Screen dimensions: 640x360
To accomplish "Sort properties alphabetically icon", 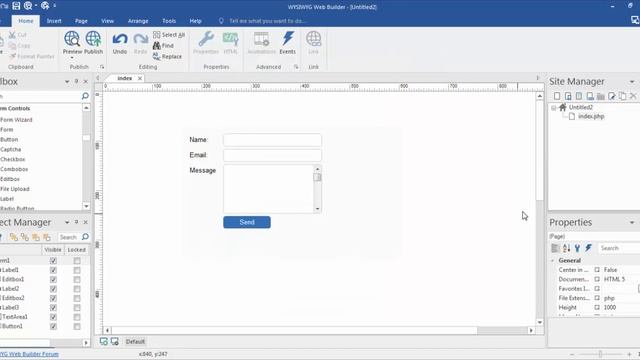I will point(567,248).
